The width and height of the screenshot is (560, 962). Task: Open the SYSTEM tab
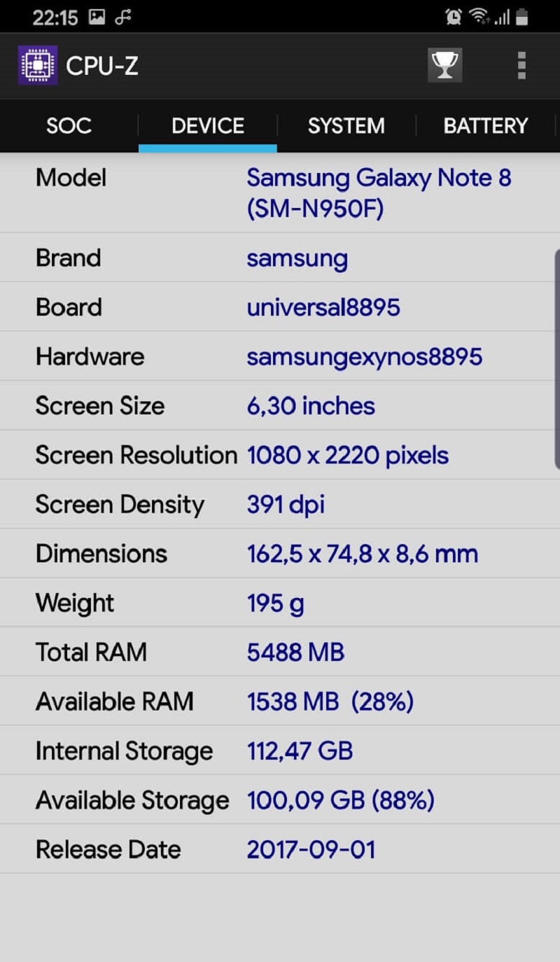point(346,126)
